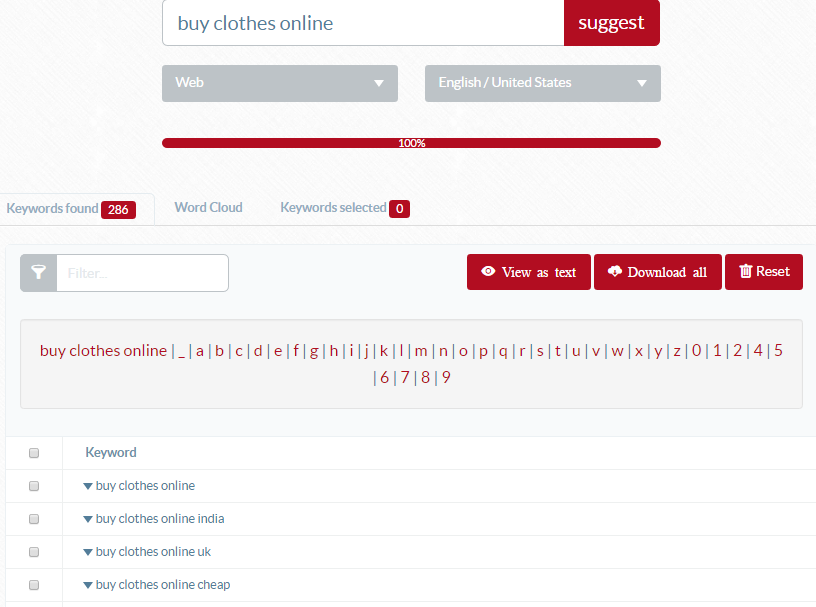Switch to the Word Cloud tab

tap(208, 208)
